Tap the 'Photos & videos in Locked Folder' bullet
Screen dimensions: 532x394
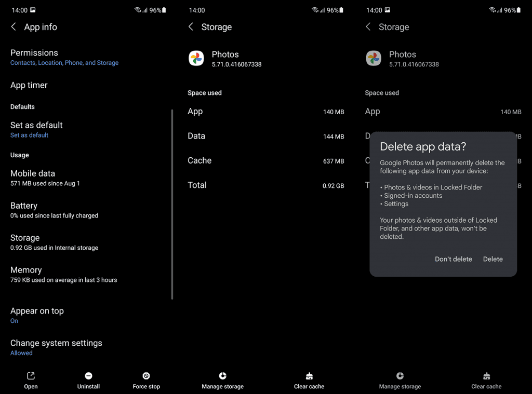click(x=431, y=187)
